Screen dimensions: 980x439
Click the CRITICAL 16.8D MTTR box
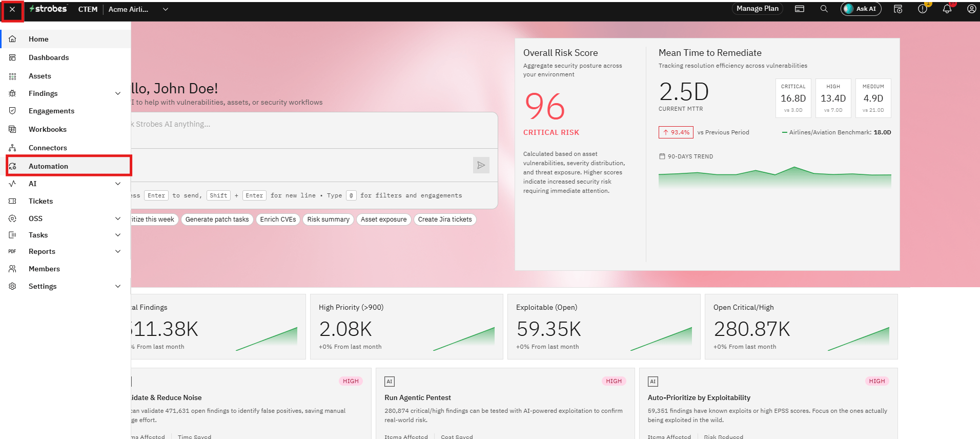pyautogui.click(x=793, y=98)
